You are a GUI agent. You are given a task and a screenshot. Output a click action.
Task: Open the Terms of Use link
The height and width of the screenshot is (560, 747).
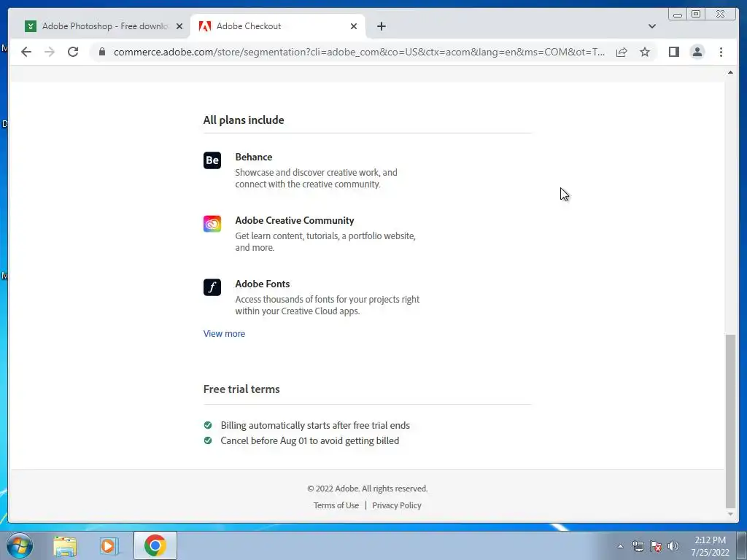336,505
